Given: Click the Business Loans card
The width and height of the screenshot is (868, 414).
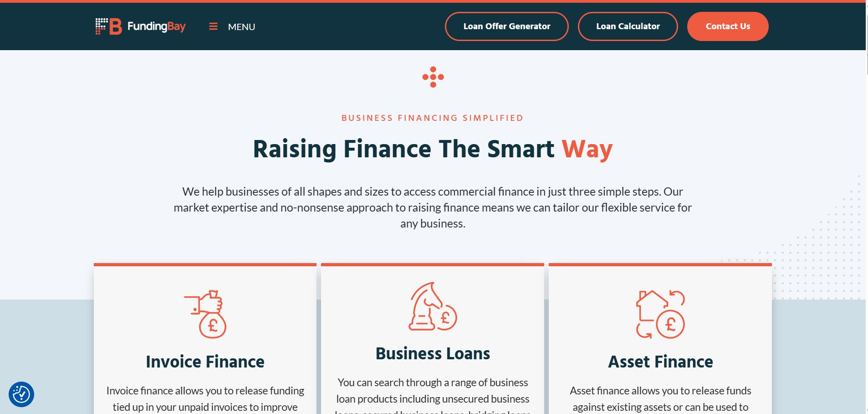Looking at the screenshot, I should point(432,337).
